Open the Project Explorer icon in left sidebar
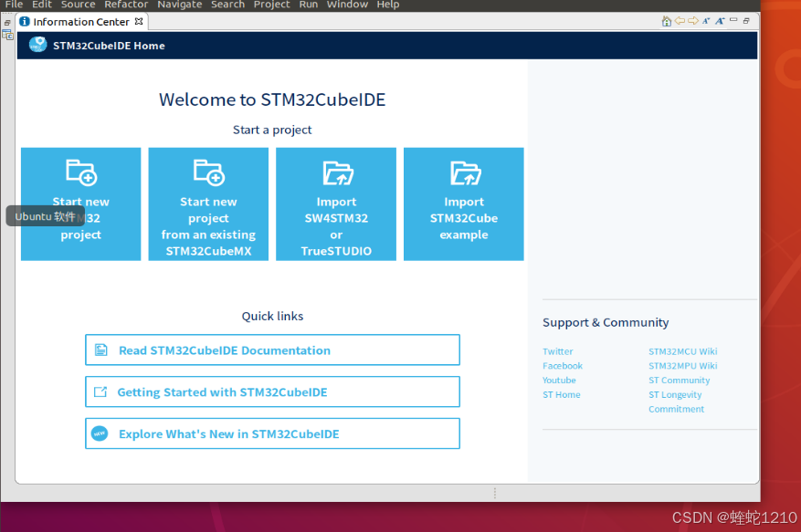 (x=7, y=35)
